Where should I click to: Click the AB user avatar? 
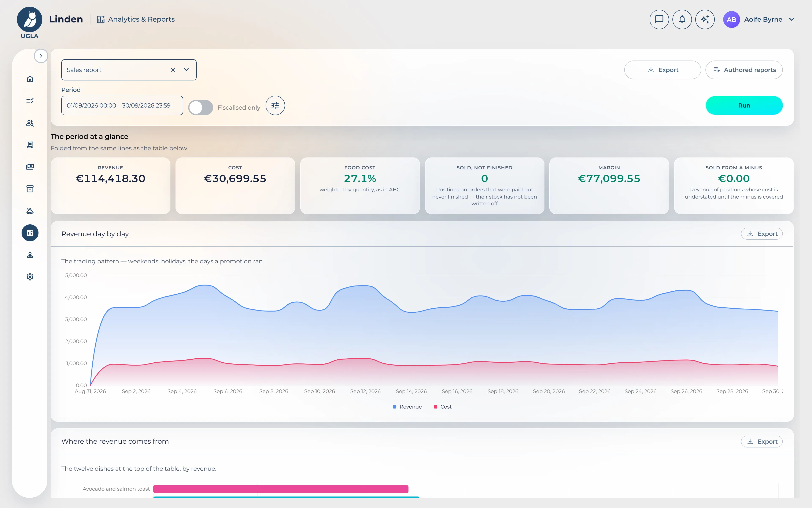click(731, 19)
